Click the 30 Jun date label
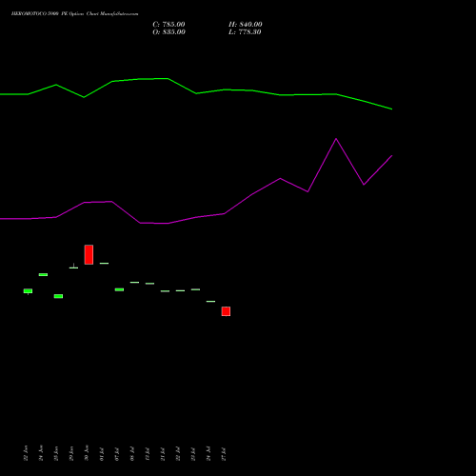This screenshot has height=476, width=476. 87,453
